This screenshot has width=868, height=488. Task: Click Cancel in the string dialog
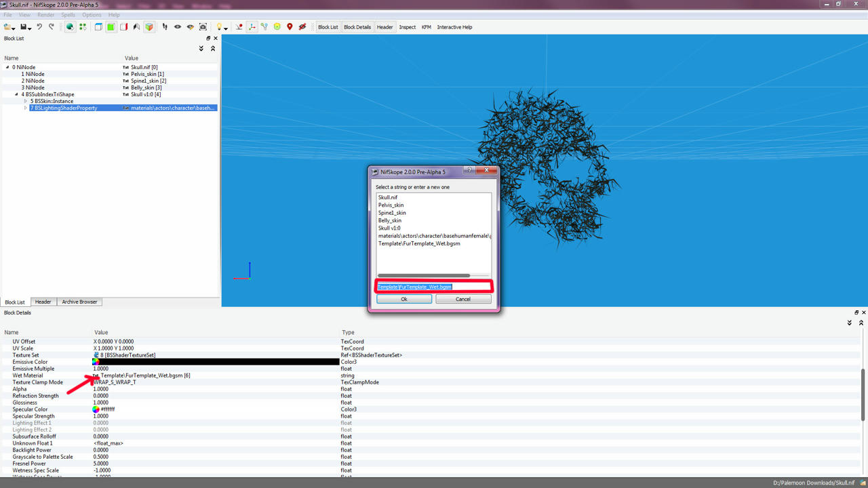pyautogui.click(x=463, y=299)
